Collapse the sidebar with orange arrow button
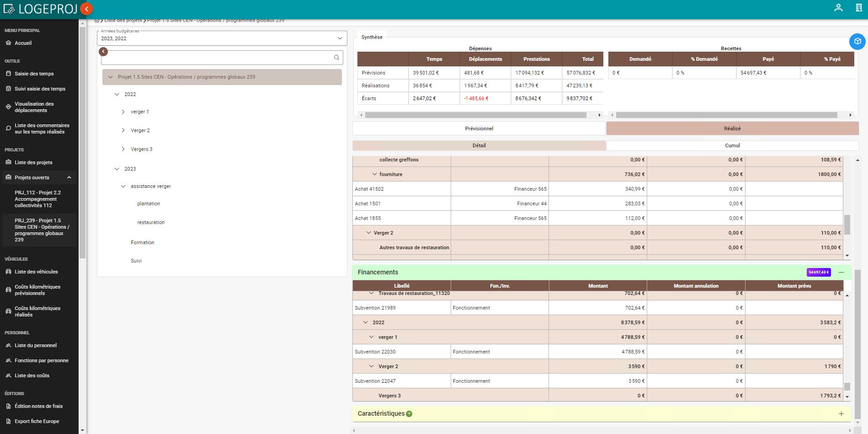The image size is (868, 434). click(86, 8)
